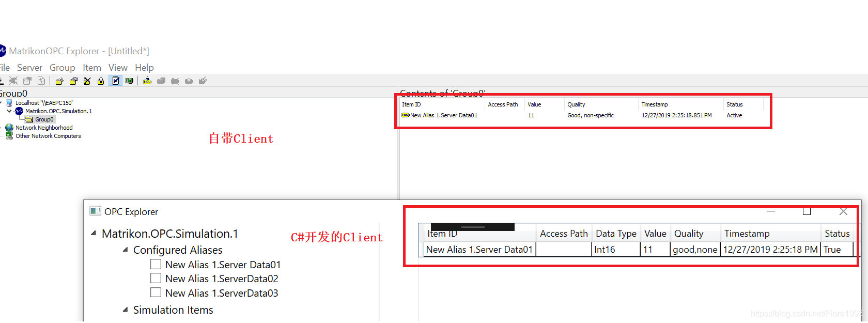Click the disconnect server toolbar icon
This screenshot has width=868, height=323.
click(x=13, y=81)
